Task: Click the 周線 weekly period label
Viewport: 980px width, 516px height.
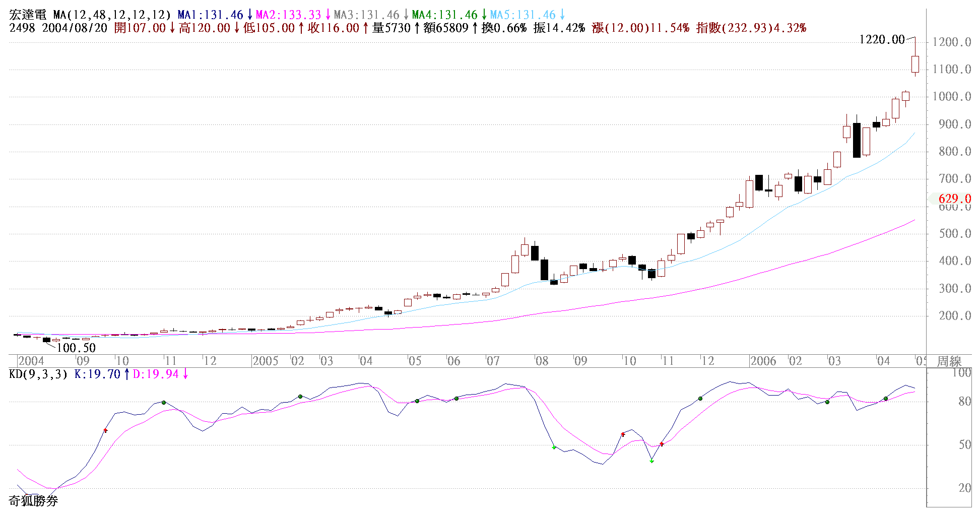Action: (x=949, y=361)
